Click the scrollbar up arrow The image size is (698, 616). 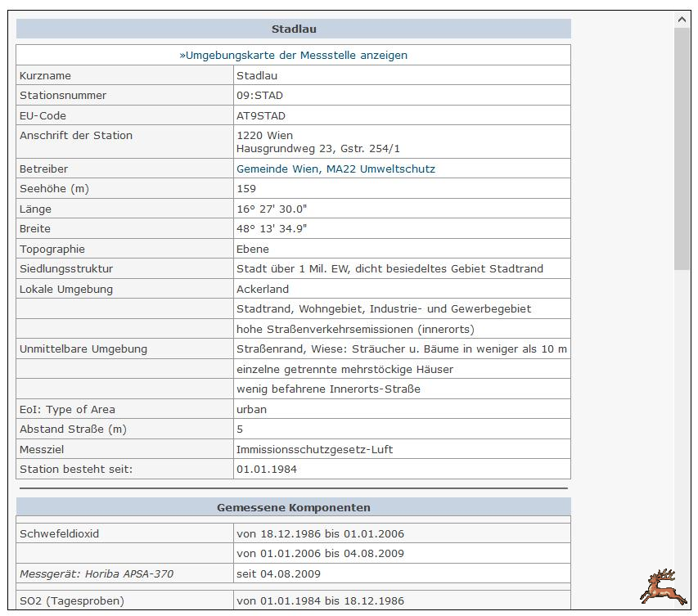click(682, 19)
